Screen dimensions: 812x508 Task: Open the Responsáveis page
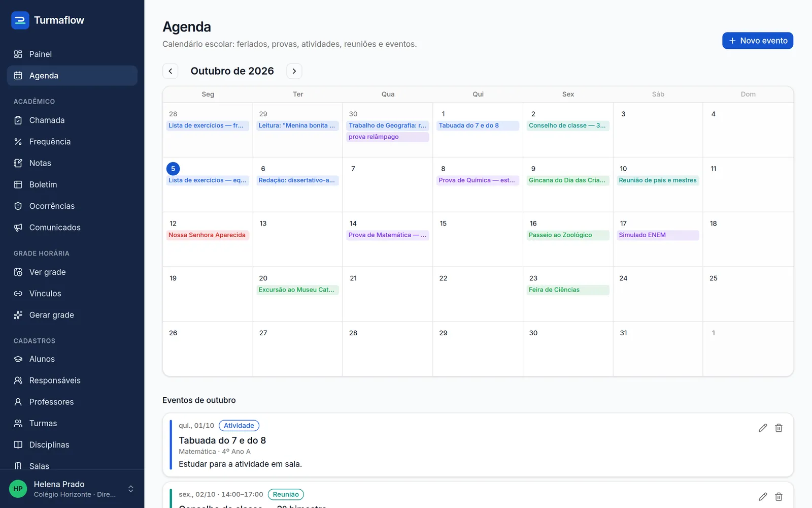point(72,380)
